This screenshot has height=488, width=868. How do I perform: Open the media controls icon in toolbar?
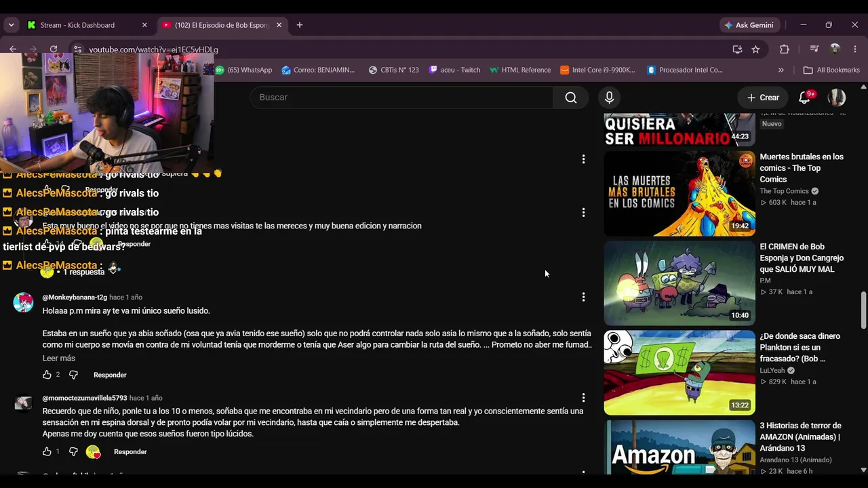pos(814,49)
